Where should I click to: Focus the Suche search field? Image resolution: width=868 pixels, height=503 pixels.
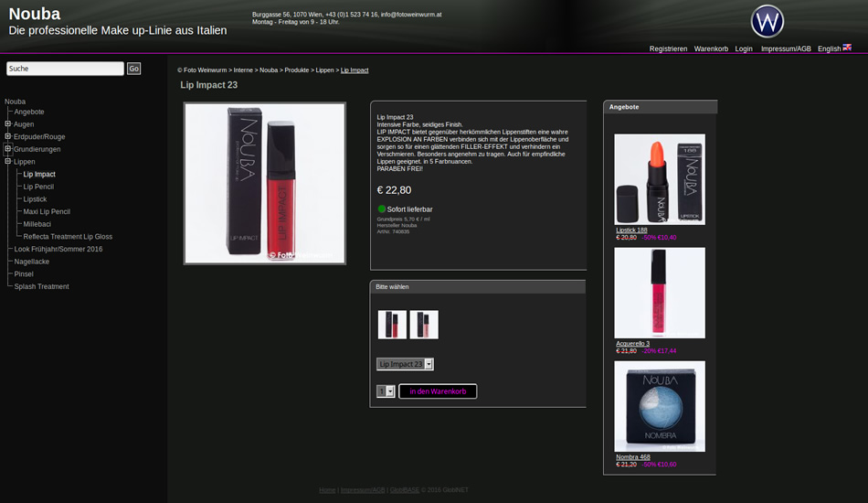tap(65, 69)
